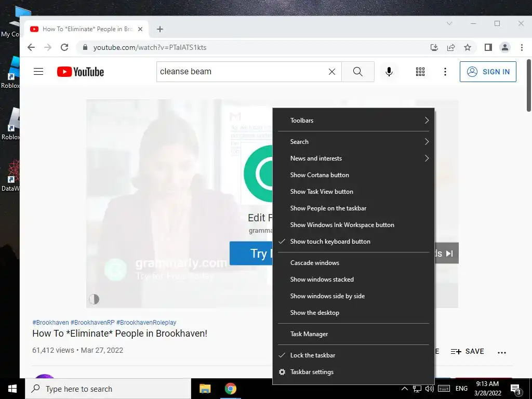The height and width of the screenshot is (399, 532).
Task: Open Chrome profile avatar
Action: point(505,47)
